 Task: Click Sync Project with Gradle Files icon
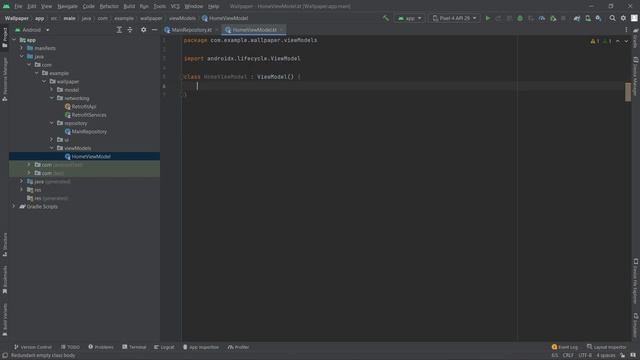coord(577,18)
